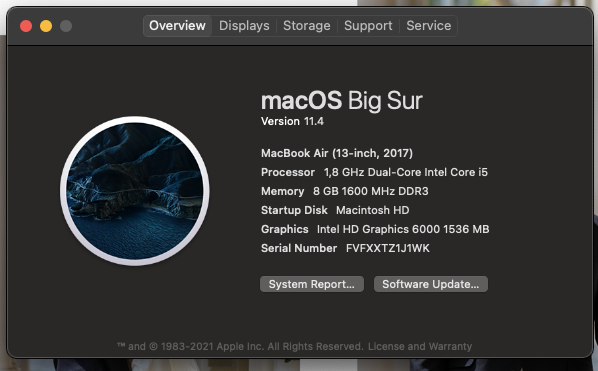598x371 pixels.
Task: Click the macOS Big Sur title
Action: tap(342, 101)
